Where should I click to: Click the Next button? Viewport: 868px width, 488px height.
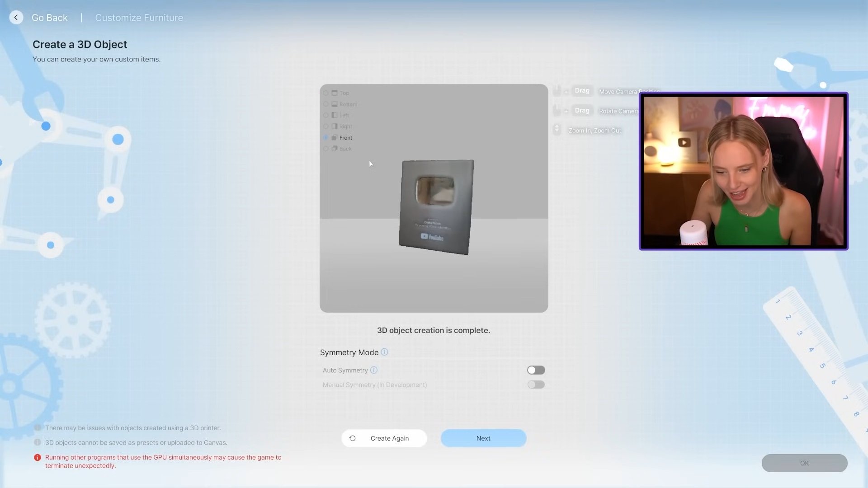[x=483, y=438]
